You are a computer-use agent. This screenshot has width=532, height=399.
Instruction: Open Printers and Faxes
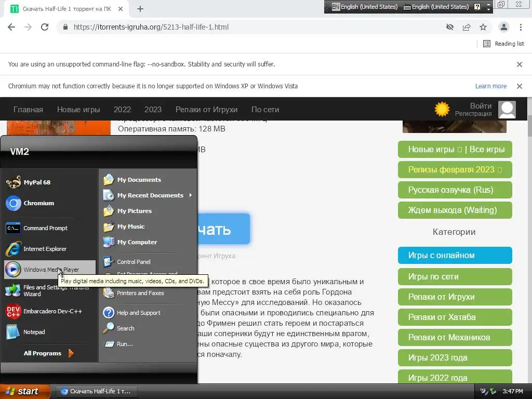click(148, 293)
